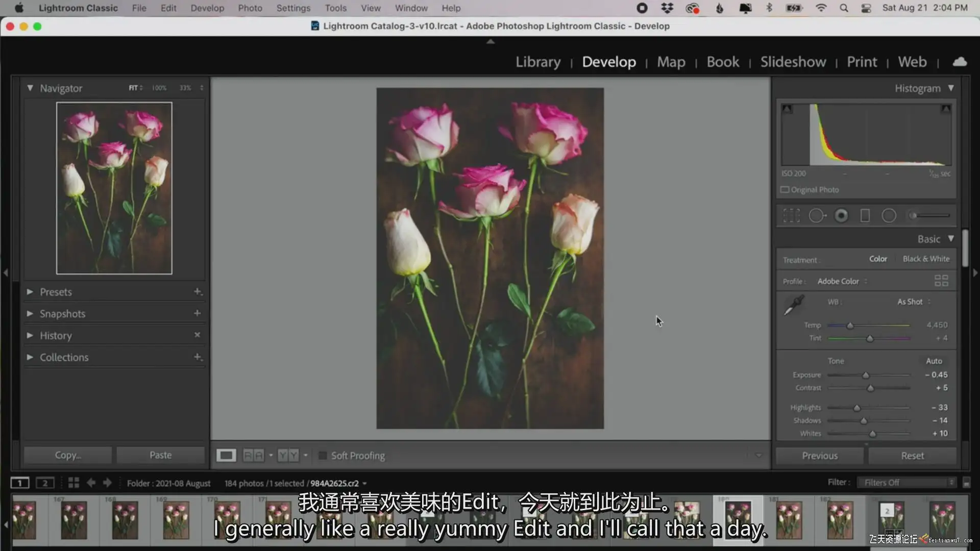Click the Reset button

(x=912, y=456)
